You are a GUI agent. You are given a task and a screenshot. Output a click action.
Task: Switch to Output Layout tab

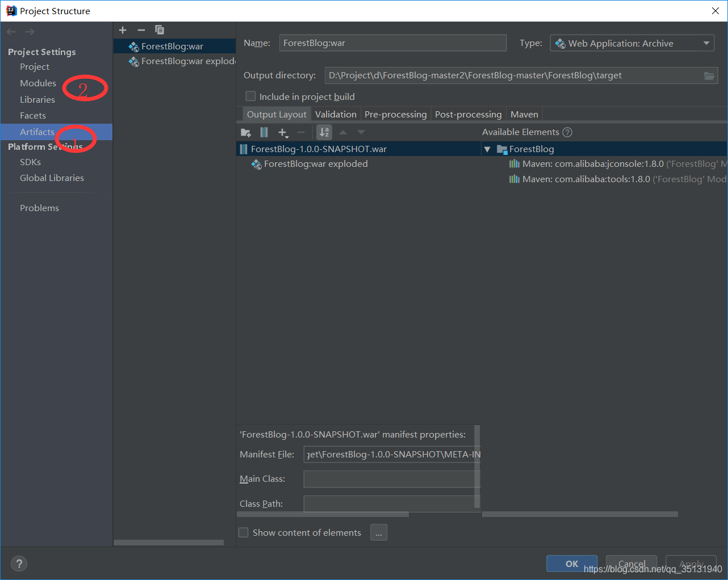[277, 114]
